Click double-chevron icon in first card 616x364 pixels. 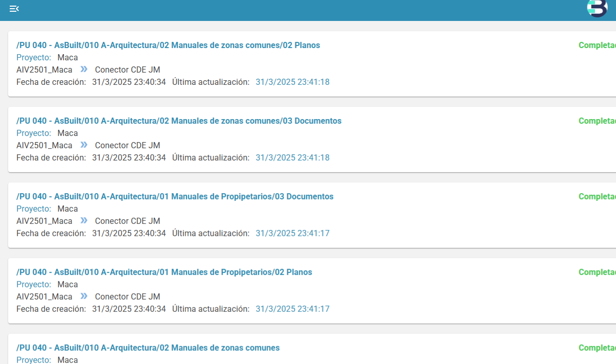coord(84,69)
